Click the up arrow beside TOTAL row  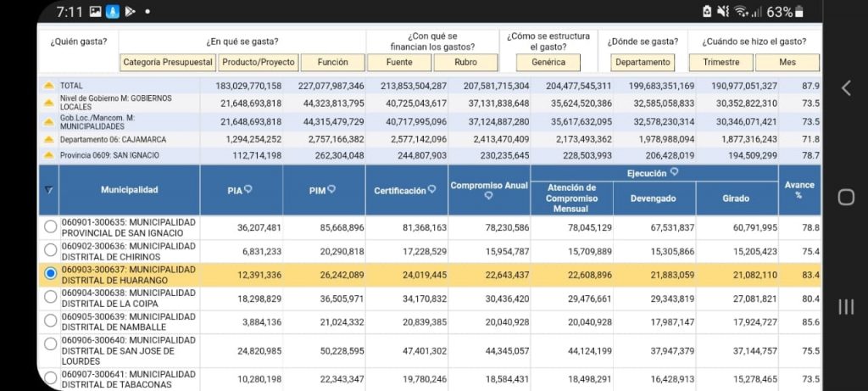pos(48,87)
